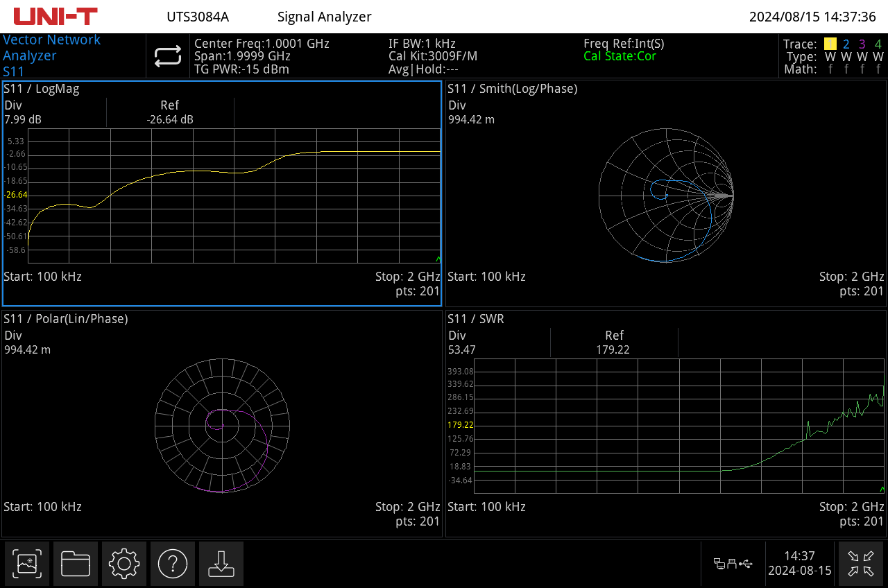The image size is (888, 588).
Task: Toggle the continuous sweep loop icon
Action: point(168,56)
